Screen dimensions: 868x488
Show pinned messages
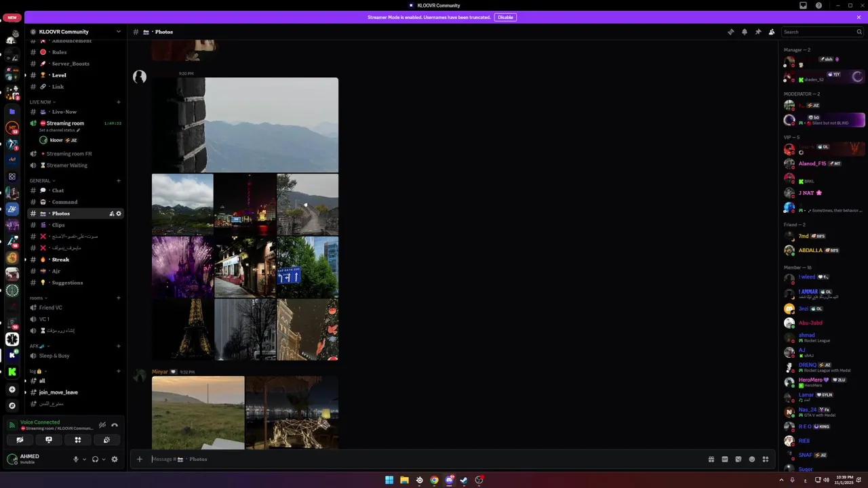(x=758, y=32)
